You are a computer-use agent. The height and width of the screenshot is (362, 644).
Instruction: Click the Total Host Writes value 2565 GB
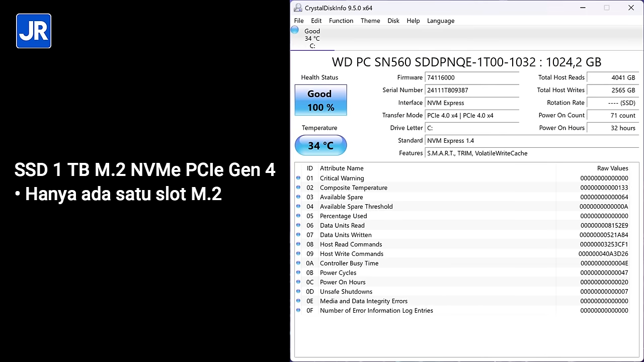tap(613, 90)
